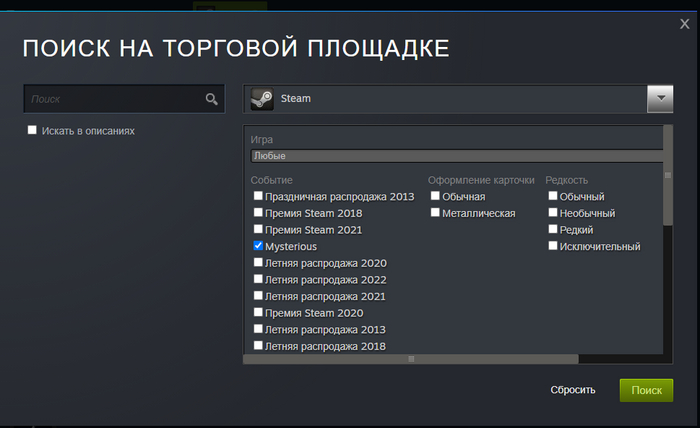Viewport: 700px width, 428px height.
Task: Select 'Редкий' rarity checkbox
Action: pos(553,229)
